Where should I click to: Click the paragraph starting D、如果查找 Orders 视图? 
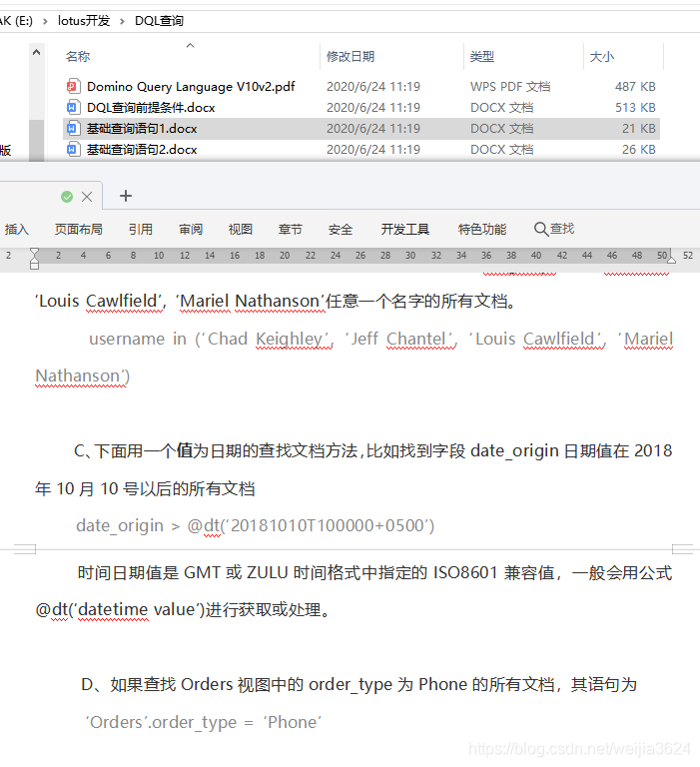(359, 684)
